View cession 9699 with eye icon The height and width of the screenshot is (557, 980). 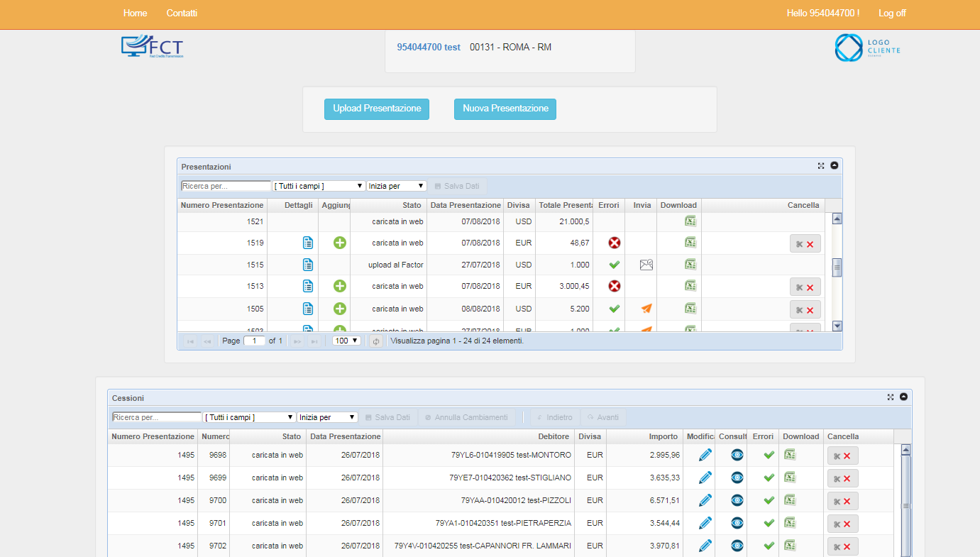click(737, 478)
